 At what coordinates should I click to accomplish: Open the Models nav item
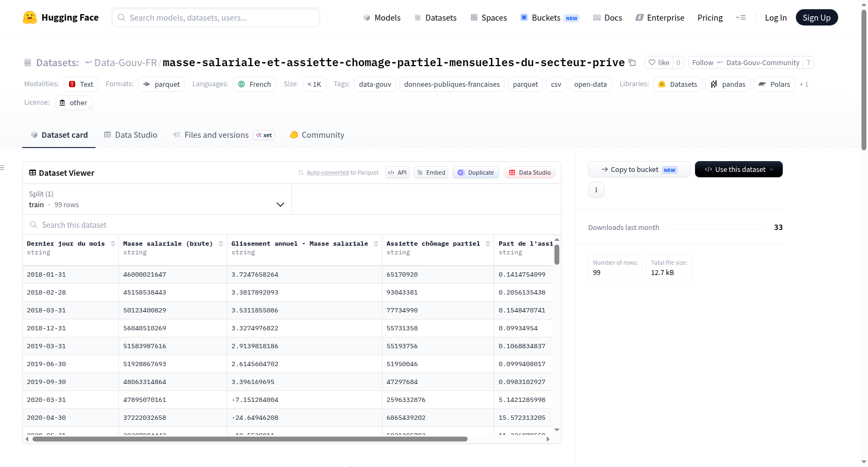pos(382,17)
